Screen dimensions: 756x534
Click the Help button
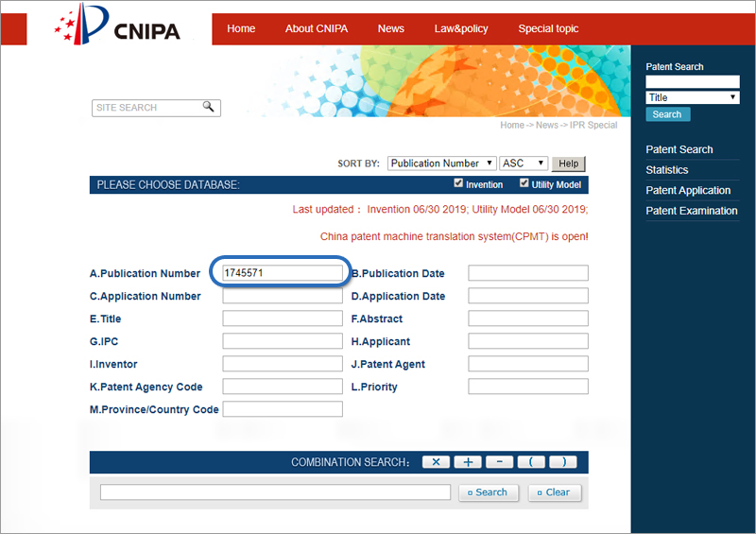[x=569, y=164]
